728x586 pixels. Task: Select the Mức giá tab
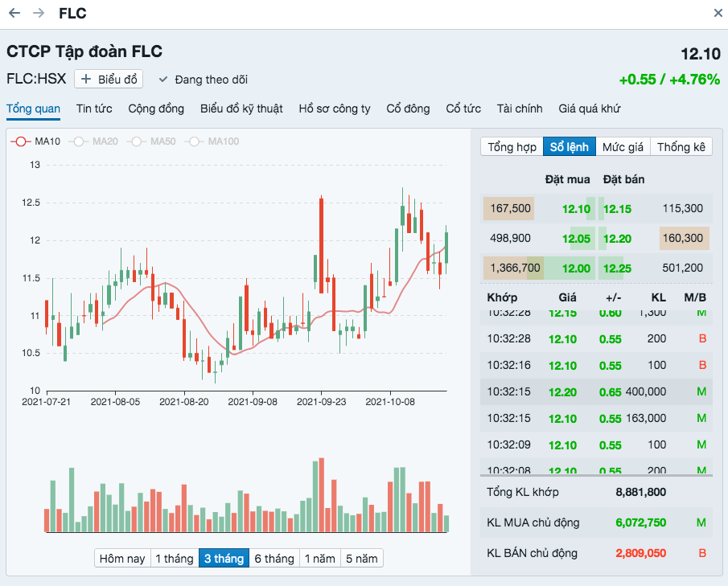pos(623,147)
